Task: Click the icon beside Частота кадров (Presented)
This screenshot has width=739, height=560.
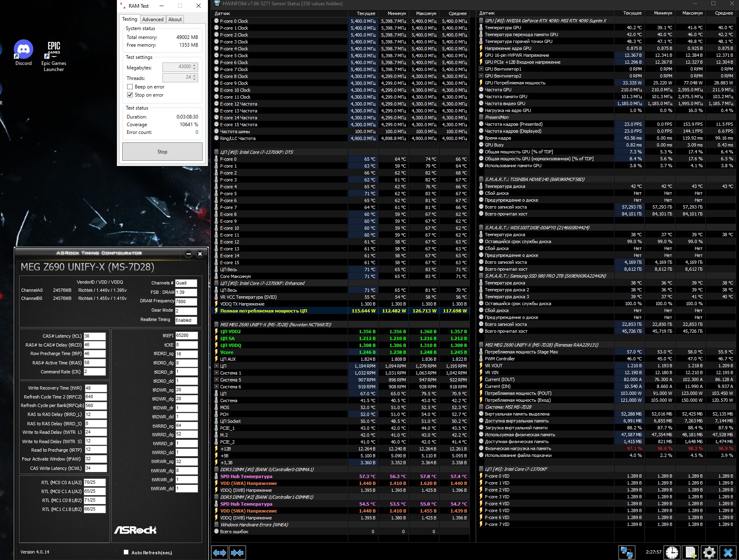Action: click(481, 124)
